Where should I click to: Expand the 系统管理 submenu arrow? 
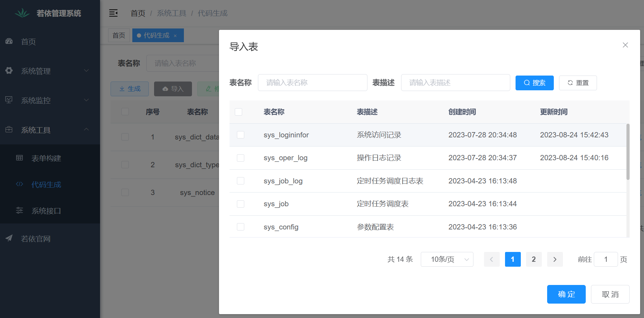tap(86, 71)
